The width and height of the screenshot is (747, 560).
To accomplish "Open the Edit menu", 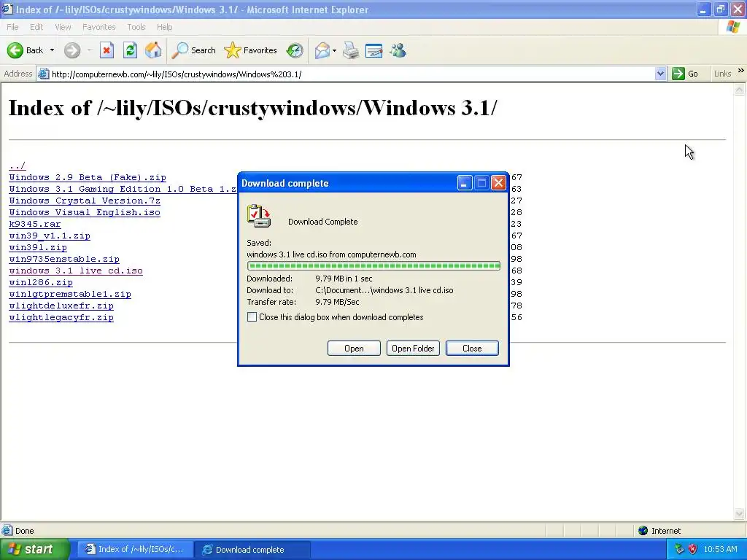I will click(36, 27).
